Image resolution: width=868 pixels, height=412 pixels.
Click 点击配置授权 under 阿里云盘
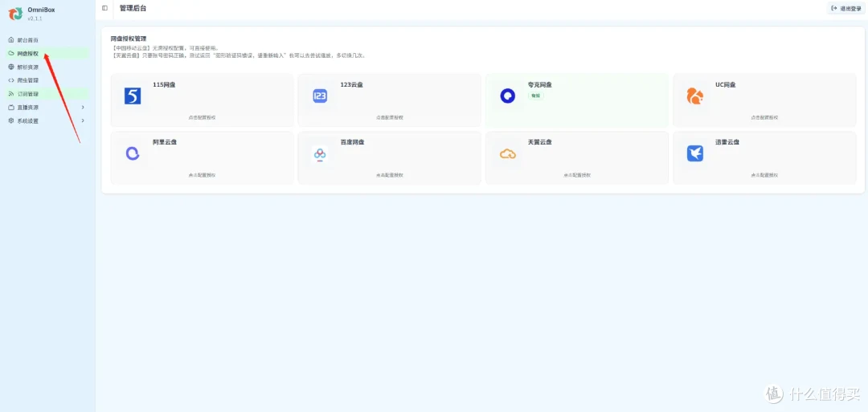(202, 175)
